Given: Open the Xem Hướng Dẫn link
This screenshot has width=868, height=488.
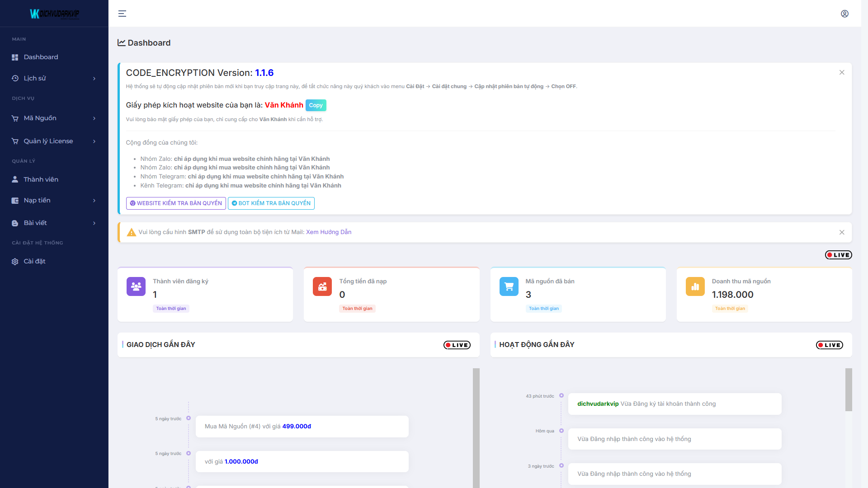Looking at the screenshot, I should coord(329,232).
